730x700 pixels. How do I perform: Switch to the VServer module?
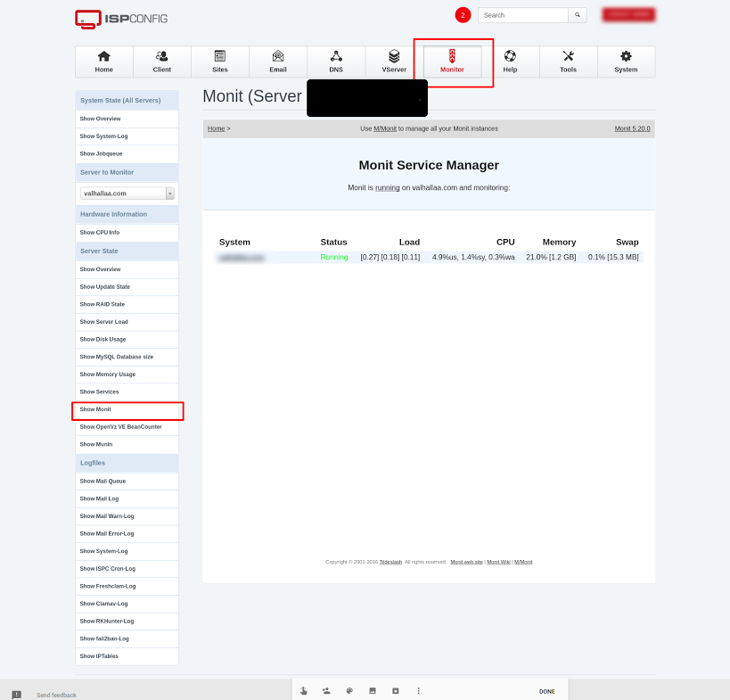[394, 62]
